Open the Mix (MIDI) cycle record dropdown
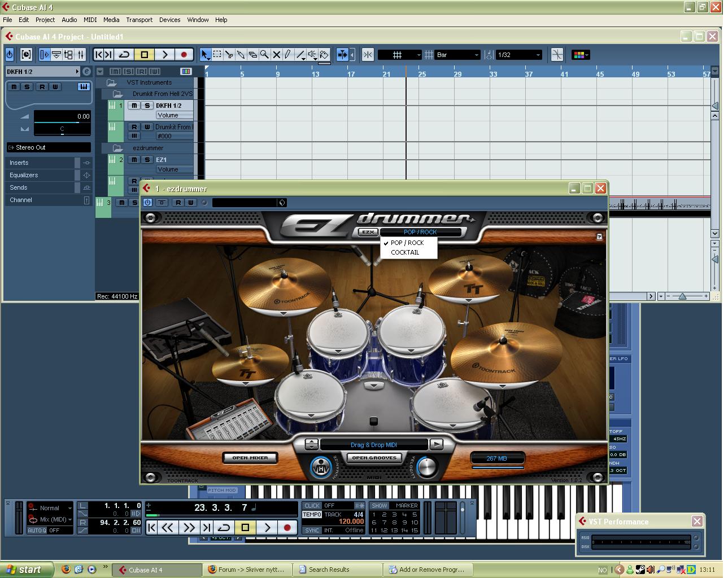 (51, 519)
